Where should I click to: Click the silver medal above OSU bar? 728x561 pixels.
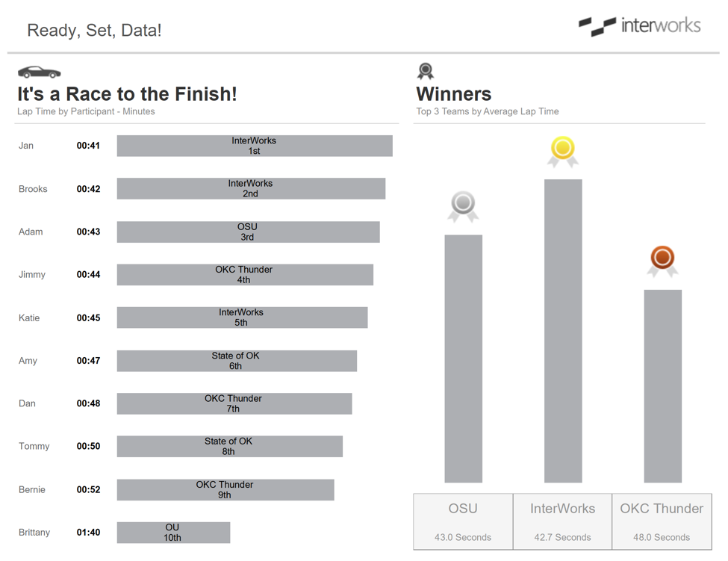[464, 206]
